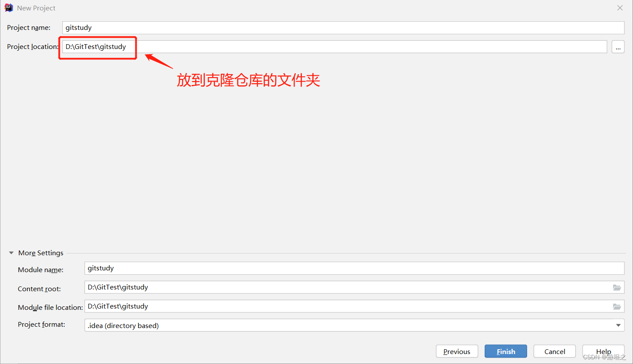Image resolution: width=633 pixels, height=364 pixels.
Task: Click Finish to create the project
Action: tap(506, 351)
